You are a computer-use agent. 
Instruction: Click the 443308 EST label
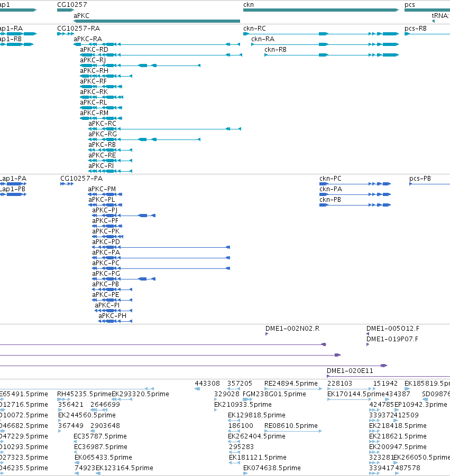[207, 384]
